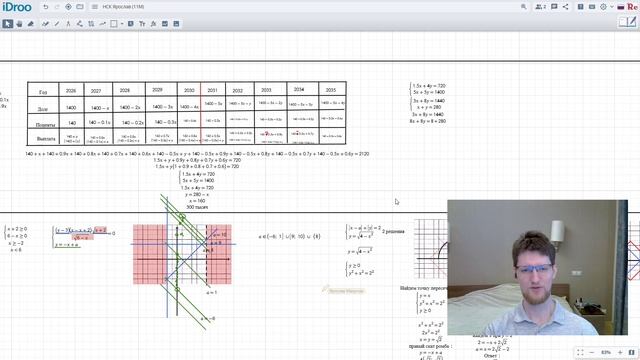The width and height of the screenshot is (640, 360).
Task: Select the function graph tool
Action: [x=102, y=24]
